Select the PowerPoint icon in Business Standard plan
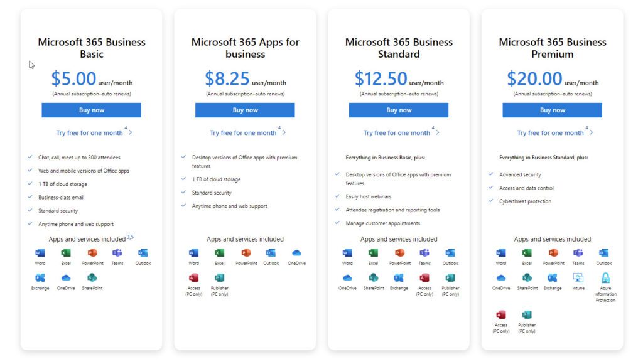This screenshot has height=364, width=643. click(x=399, y=253)
